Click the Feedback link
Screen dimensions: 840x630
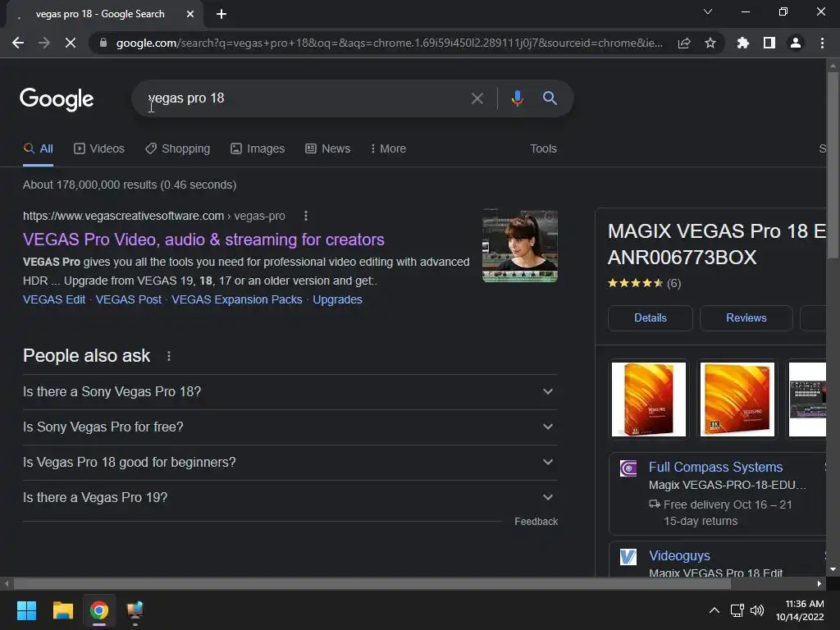click(x=536, y=521)
